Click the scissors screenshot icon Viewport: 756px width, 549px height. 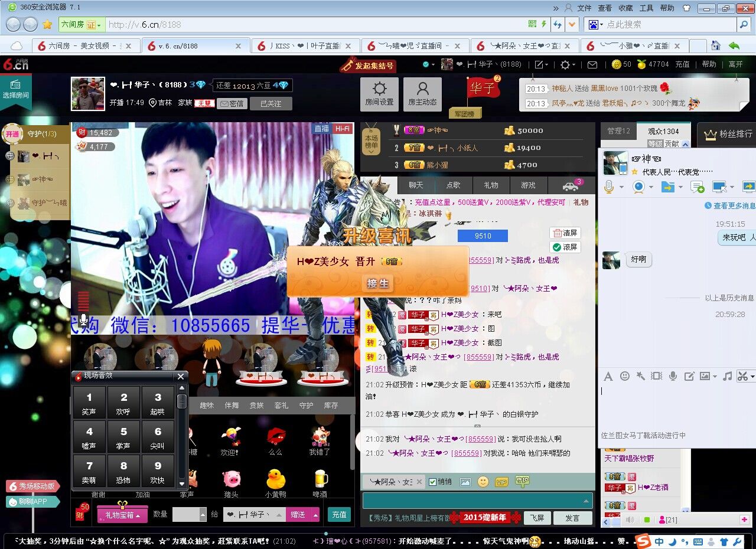pos(743,376)
